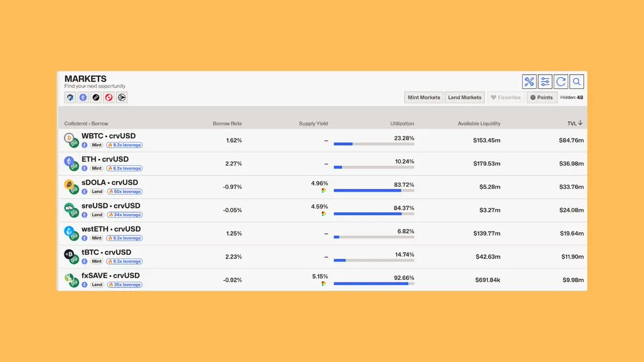
Task: Open the ETH • crvUSD market
Action: pyautogui.click(x=105, y=159)
